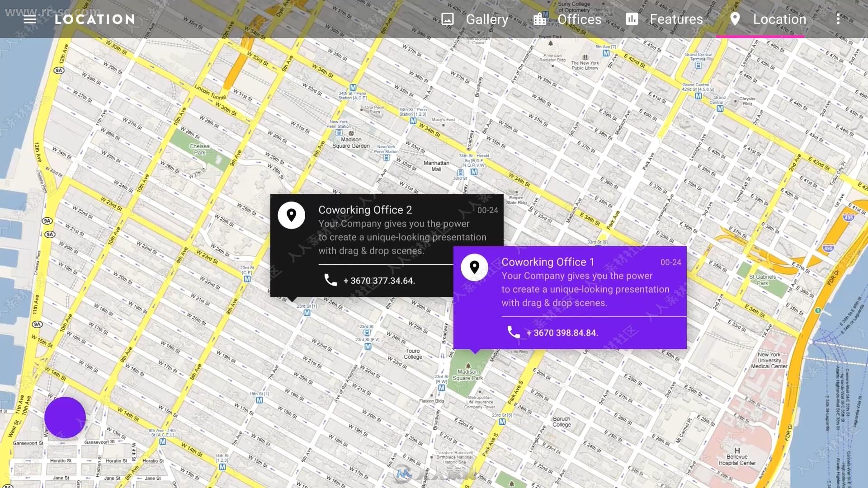Click the Lincoln Tunnel map label
Image resolution: width=868 pixels, height=488 pixels.
click(x=210, y=92)
